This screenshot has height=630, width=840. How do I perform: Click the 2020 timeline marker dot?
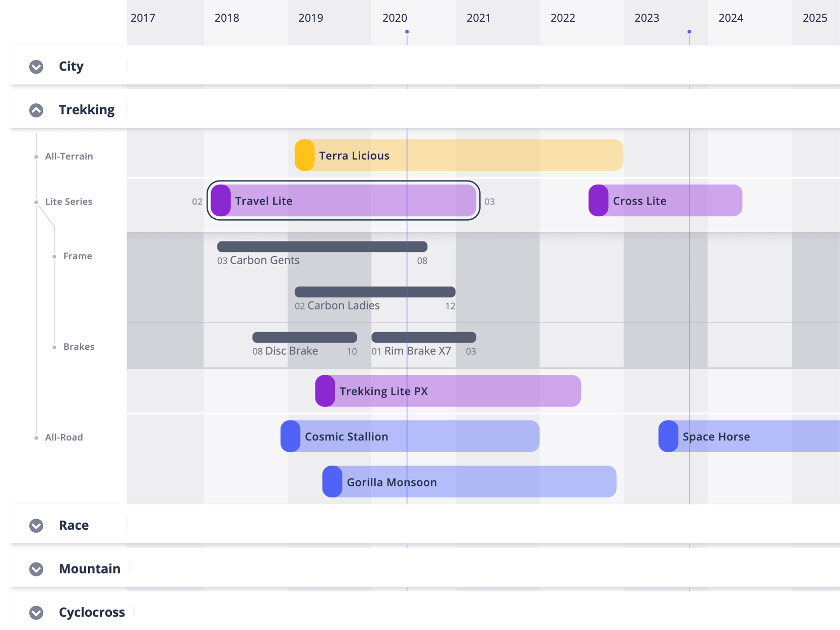407,32
